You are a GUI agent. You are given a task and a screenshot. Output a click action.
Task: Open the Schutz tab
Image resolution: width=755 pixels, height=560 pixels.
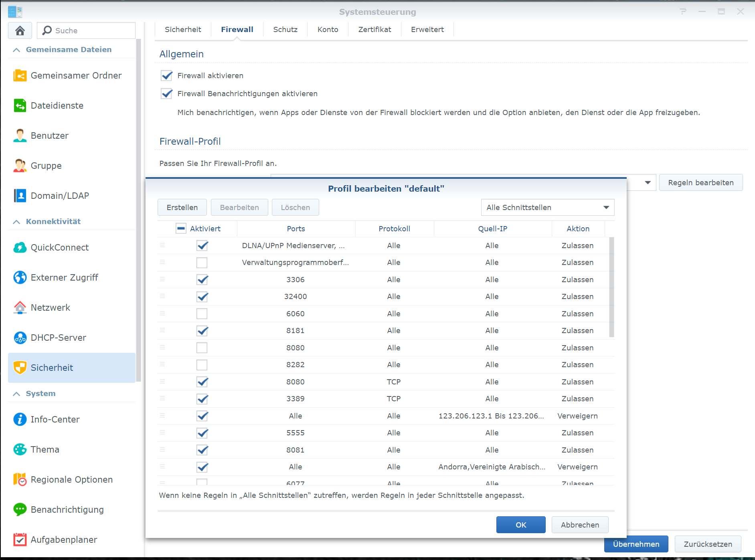(x=285, y=30)
